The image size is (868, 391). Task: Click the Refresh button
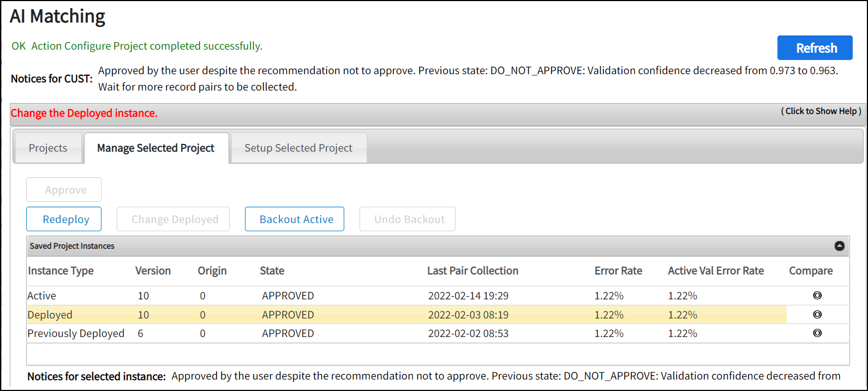pos(815,48)
